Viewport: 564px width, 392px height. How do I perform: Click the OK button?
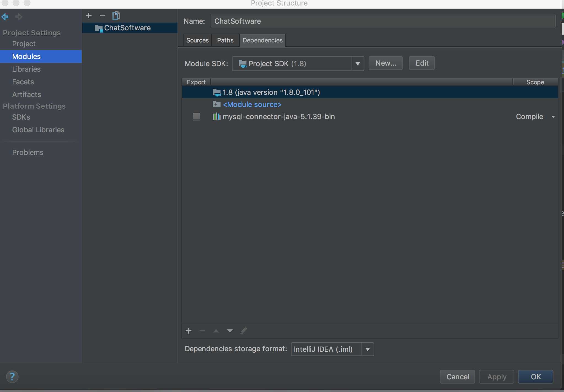[x=535, y=377]
